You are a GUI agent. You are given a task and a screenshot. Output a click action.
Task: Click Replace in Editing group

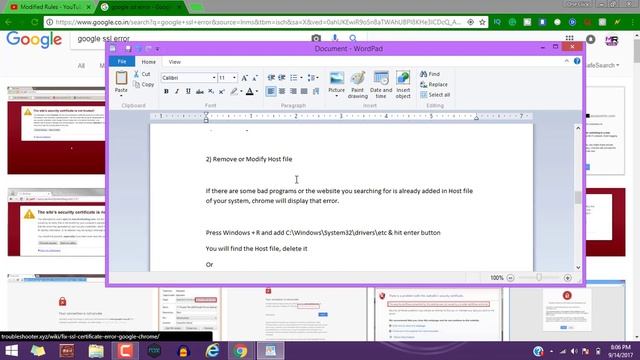[433, 84]
